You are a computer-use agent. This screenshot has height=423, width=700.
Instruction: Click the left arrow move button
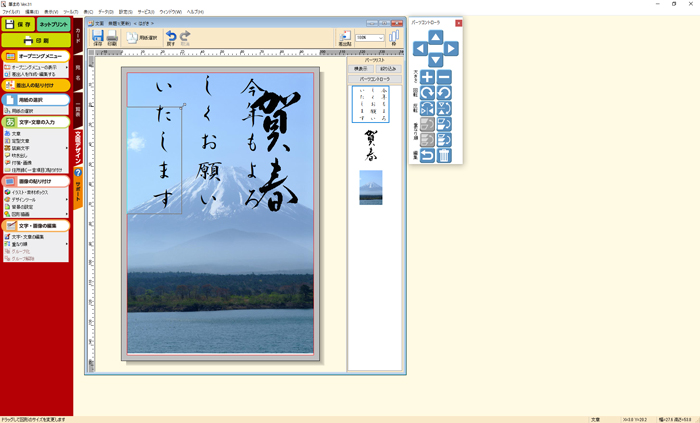(420, 48)
